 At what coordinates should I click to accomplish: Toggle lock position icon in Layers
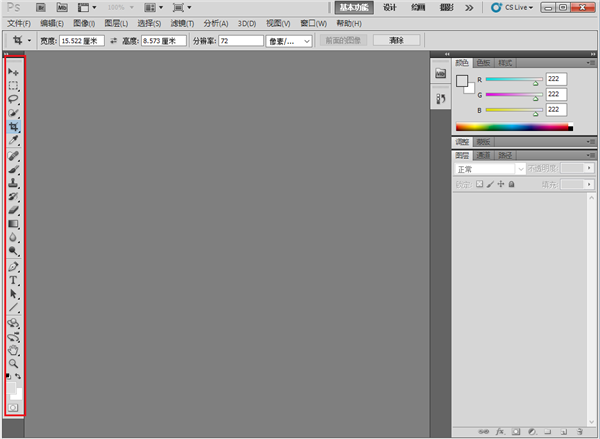pos(500,184)
